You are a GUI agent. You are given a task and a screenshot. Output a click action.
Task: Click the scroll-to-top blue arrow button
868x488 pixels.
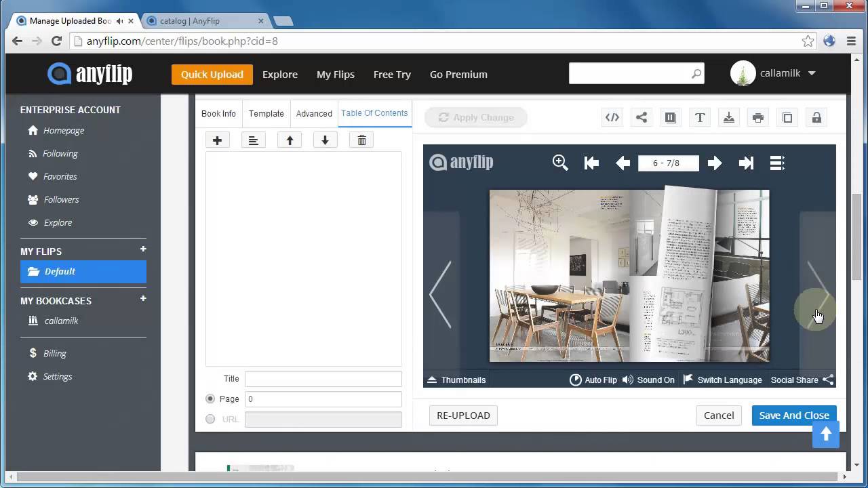pyautogui.click(x=826, y=434)
